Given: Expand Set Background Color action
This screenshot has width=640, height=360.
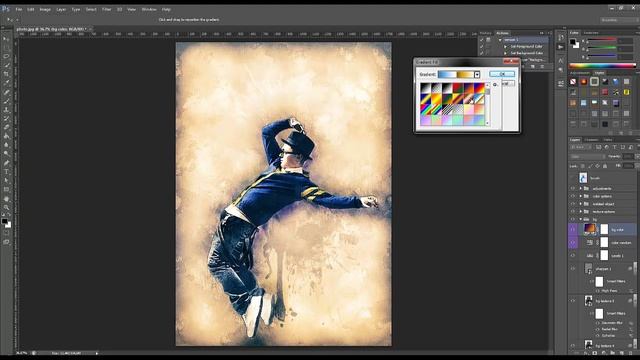Looking at the screenshot, I should click(505, 53).
